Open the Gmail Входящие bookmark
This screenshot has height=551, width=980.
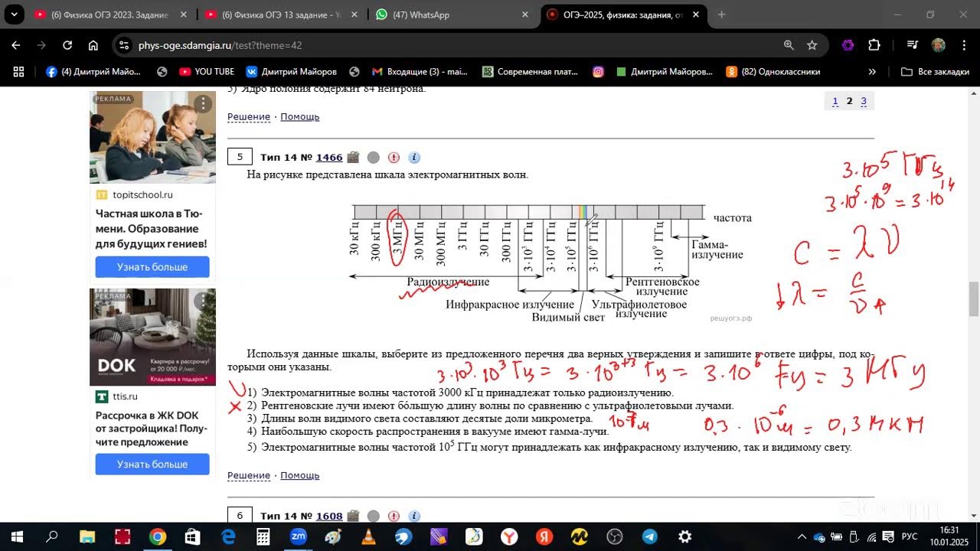pos(419,71)
